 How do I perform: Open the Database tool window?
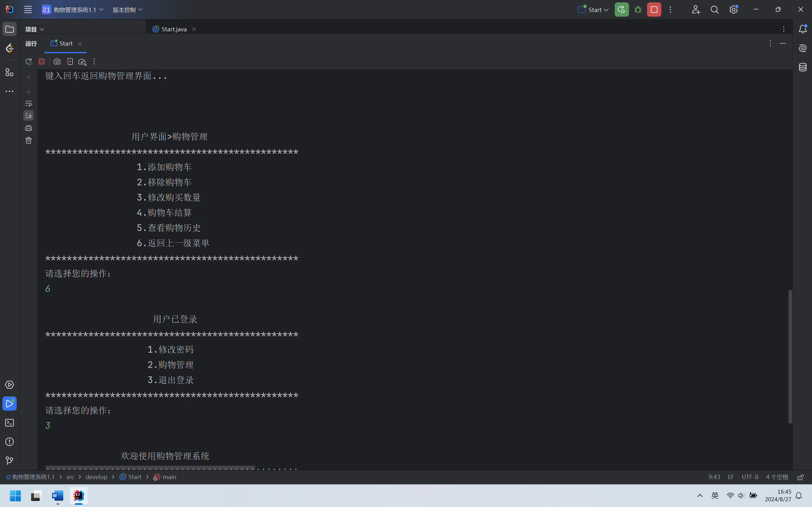coord(802,67)
